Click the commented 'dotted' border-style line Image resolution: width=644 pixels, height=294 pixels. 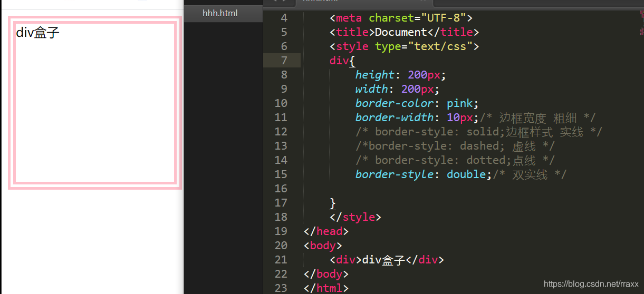[x=455, y=160]
